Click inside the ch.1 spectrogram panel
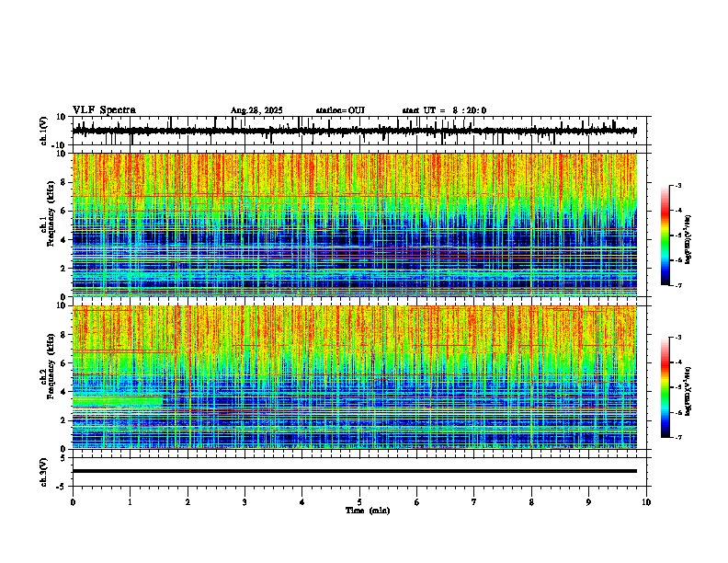This screenshot has width=728, height=563. pos(354,224)
